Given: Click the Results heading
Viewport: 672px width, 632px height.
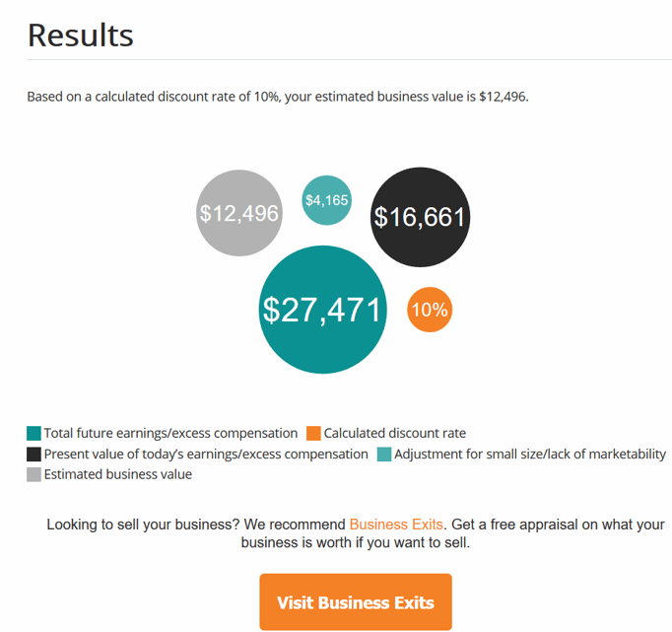Looking at the screenshot, I should point(81,35).
